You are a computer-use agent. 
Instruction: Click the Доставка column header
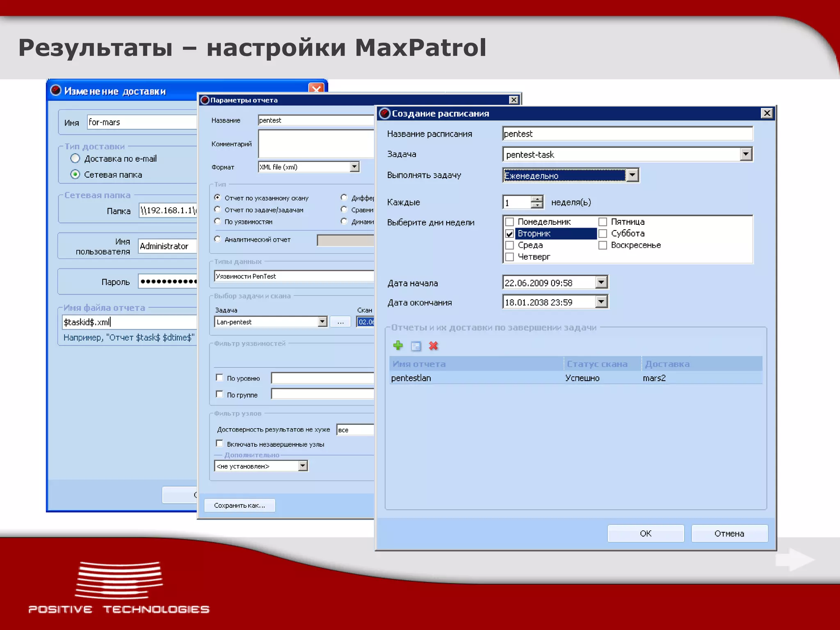tap(702, 364)
